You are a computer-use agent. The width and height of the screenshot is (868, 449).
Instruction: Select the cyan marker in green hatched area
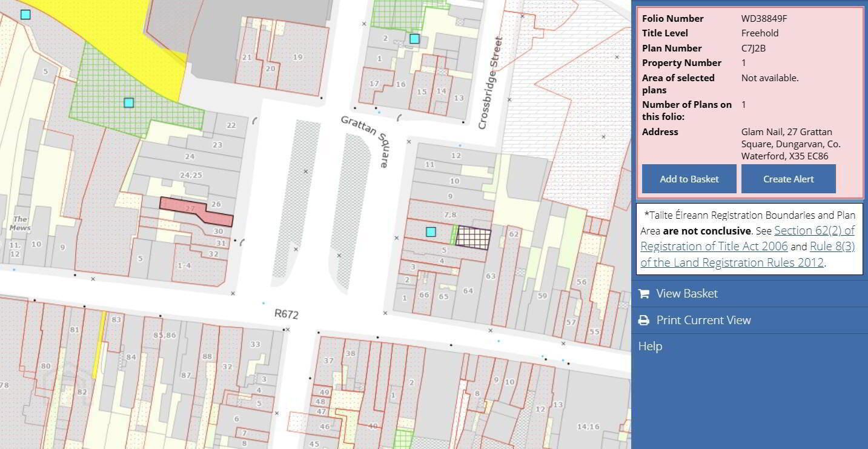(128, 102)
